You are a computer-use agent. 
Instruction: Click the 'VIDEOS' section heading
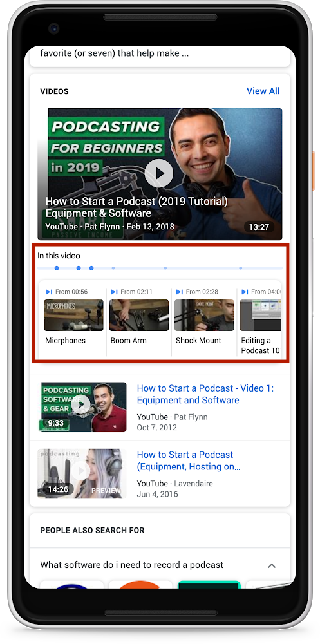coord(54,91)
